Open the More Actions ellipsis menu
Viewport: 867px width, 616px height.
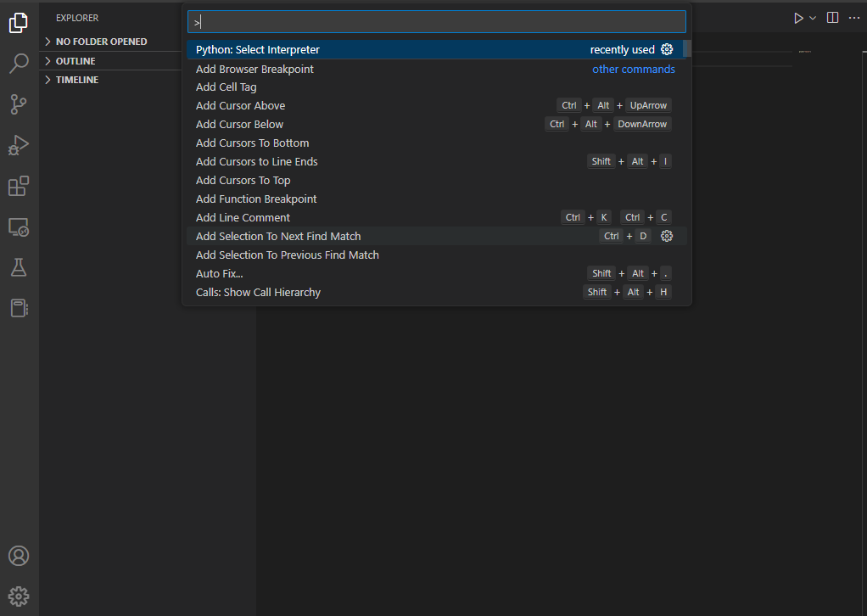[854, 17]
